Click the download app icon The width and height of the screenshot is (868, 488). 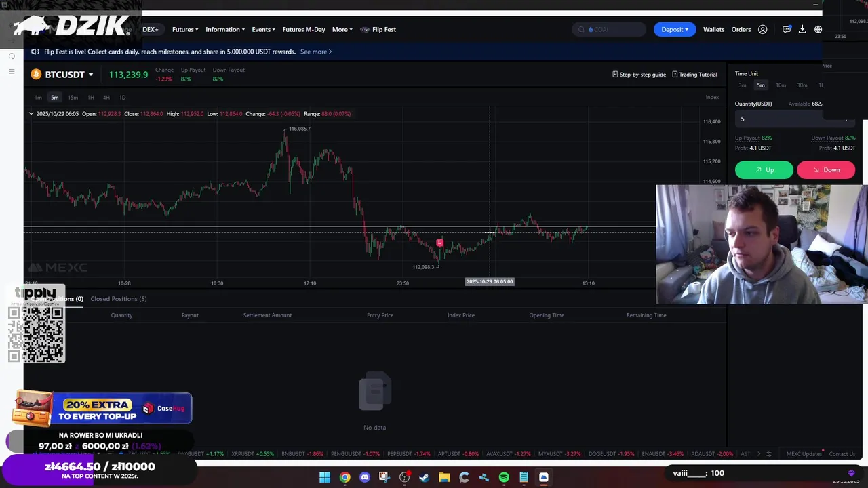(802, 29)
